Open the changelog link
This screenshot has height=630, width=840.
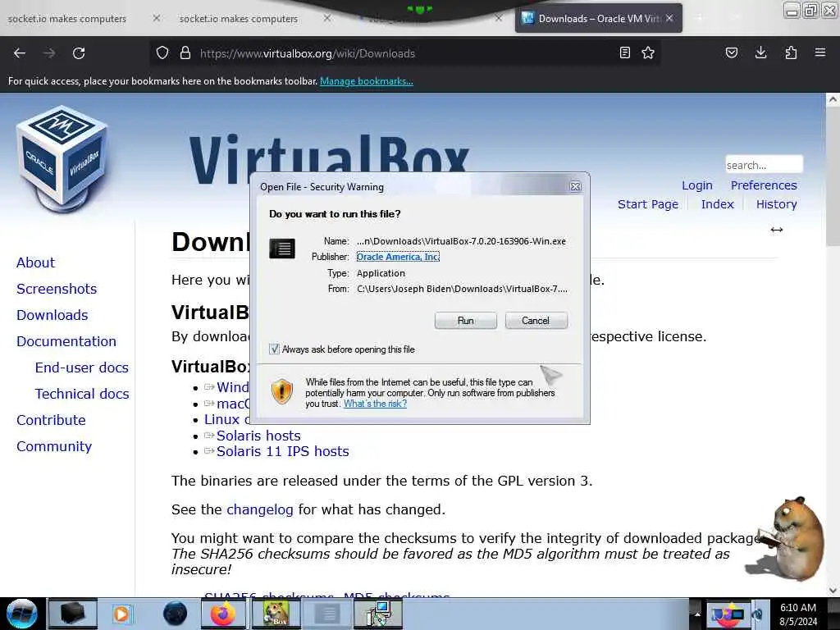pyautogui.click(x=260, y=509)
